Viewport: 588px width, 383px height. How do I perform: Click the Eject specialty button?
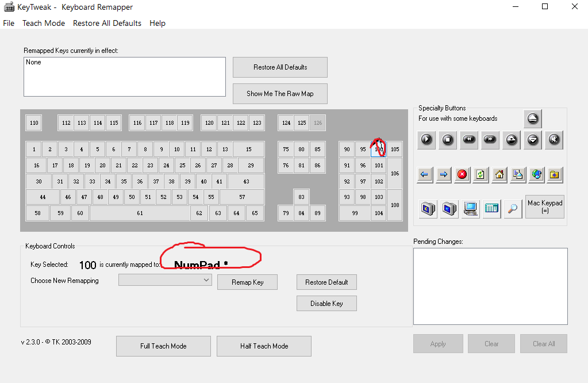533,119
